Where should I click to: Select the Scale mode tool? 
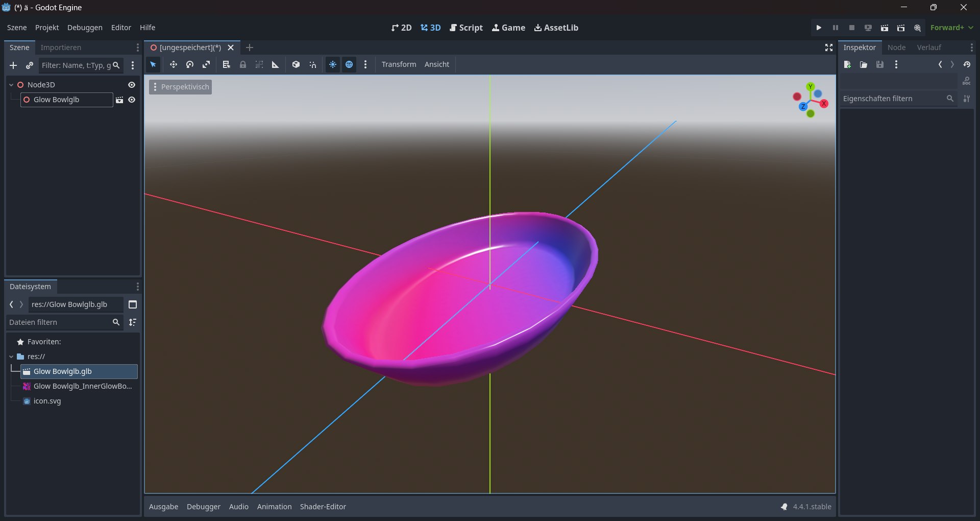tap(206, 64)
